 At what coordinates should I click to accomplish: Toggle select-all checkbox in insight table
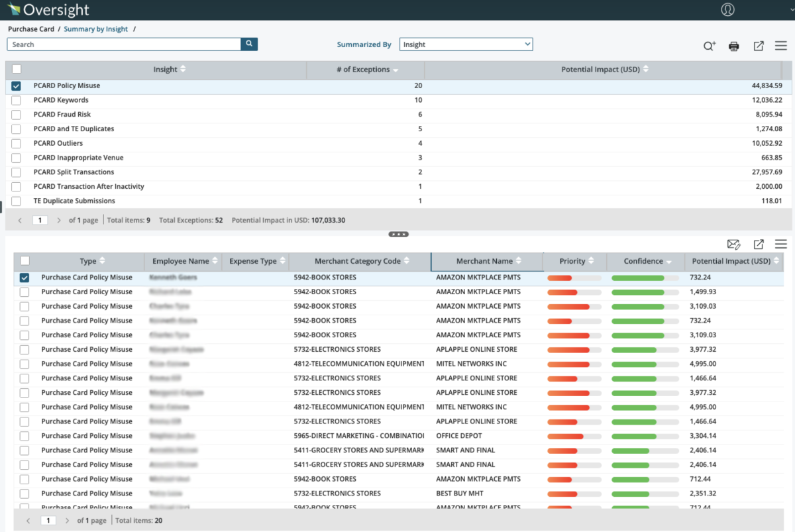(x=17, y=69)
